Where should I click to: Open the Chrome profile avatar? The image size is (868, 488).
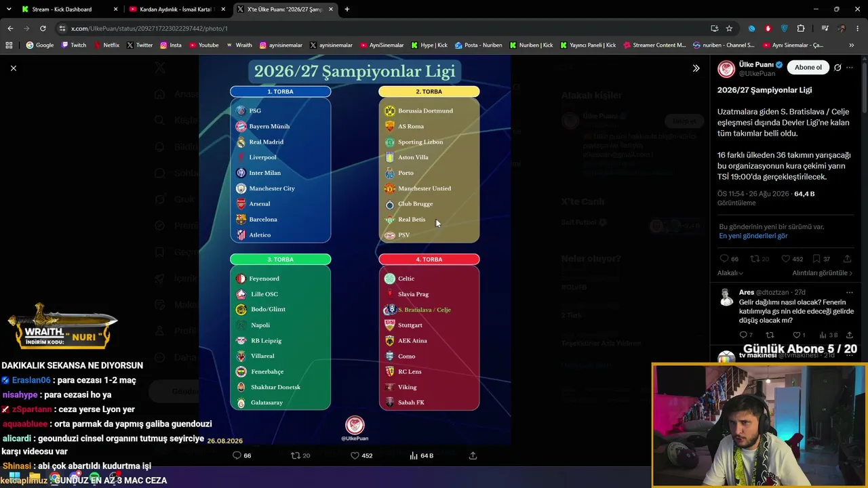click(842, 28)
